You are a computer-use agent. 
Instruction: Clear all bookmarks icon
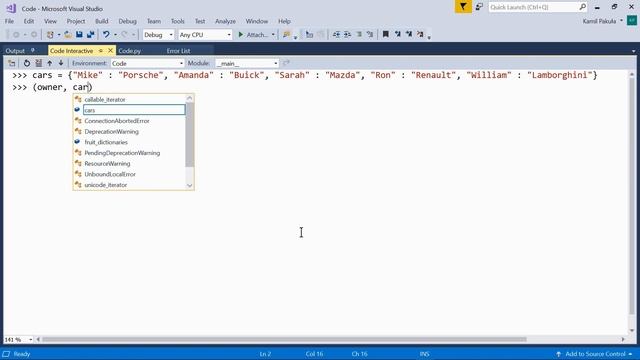420,35
